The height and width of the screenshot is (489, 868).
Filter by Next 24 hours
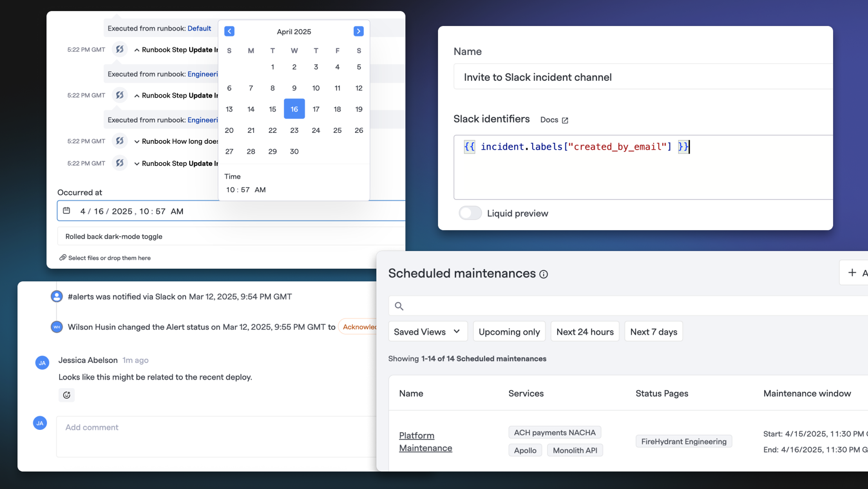click(x=585, y=331)
